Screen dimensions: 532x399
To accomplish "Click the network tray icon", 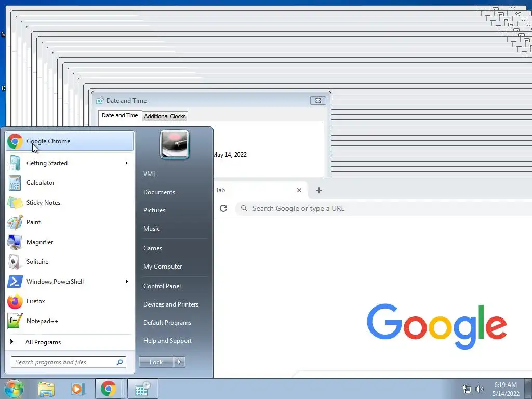I will (467, 389).
